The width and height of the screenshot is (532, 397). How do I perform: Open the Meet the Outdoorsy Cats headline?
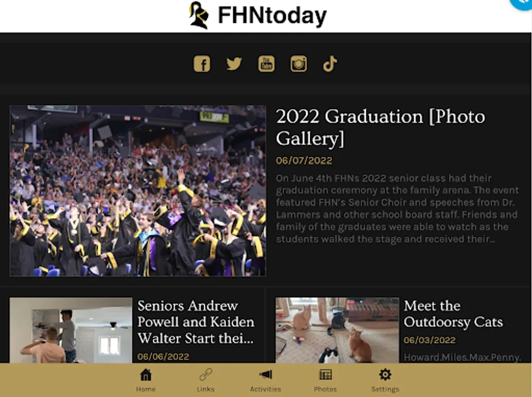453,314
